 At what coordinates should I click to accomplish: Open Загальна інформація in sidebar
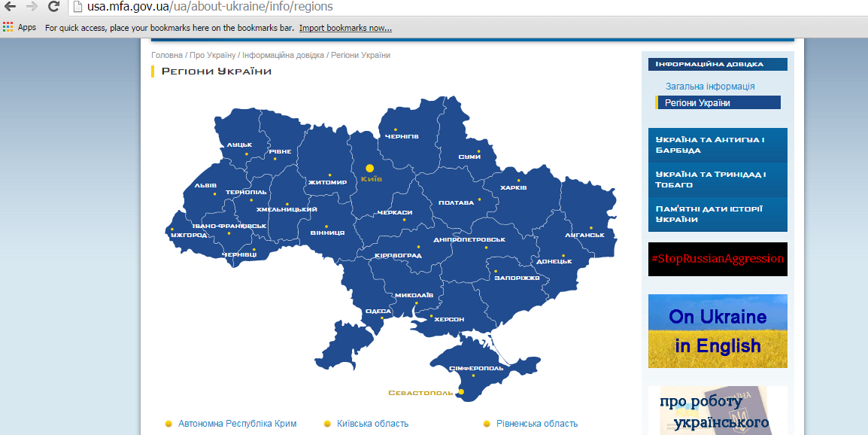tap(710, 87)
